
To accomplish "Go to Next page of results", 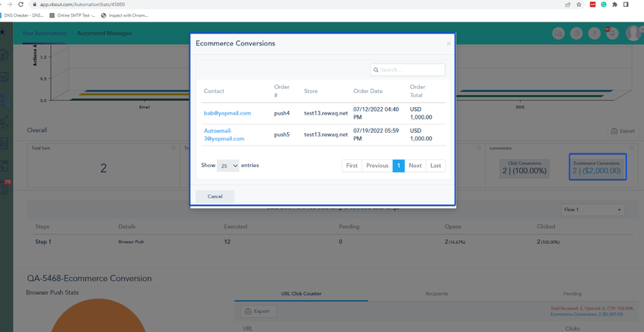I will point(415,166).
